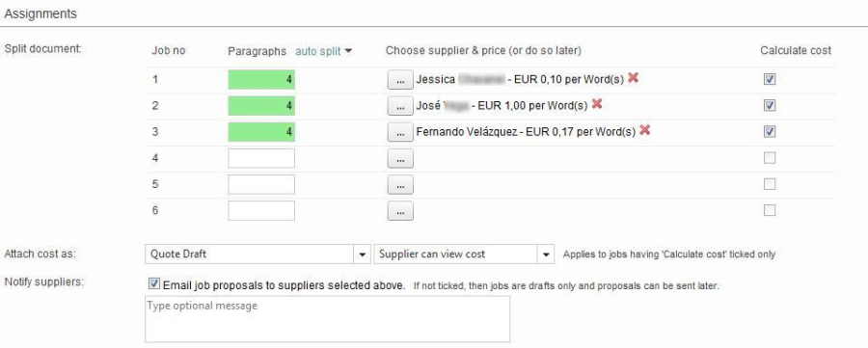Open the Quote Draft dropdown
The height and width of the screenshot is (348, 868).
(258, 254)
